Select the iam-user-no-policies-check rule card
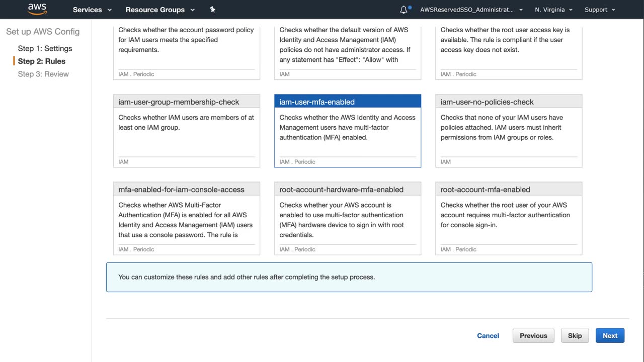The image size is (644, 362). (509, 131)
